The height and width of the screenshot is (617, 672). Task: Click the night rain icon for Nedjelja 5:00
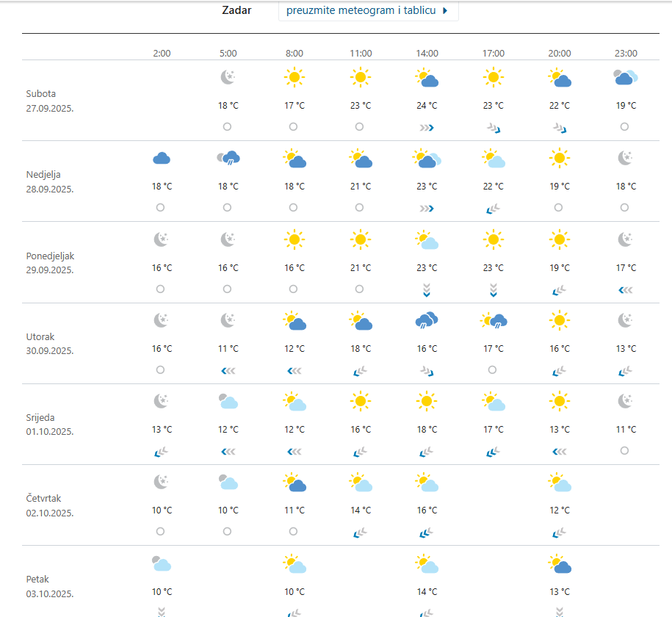228,158
